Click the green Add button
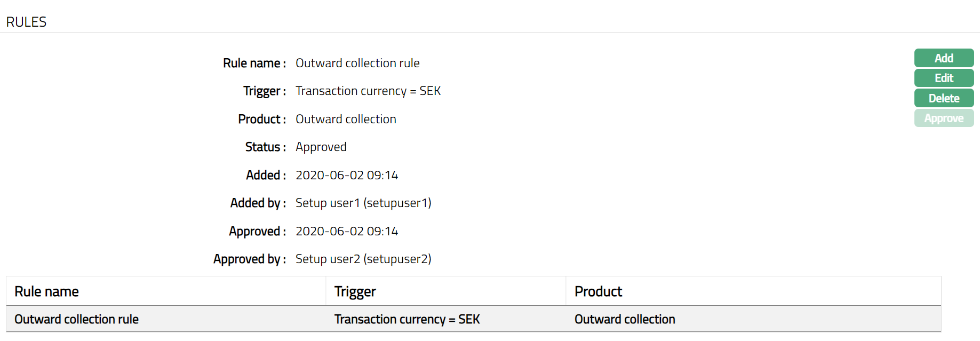Screen dimensions: 980x341 [x=943, y=58]
